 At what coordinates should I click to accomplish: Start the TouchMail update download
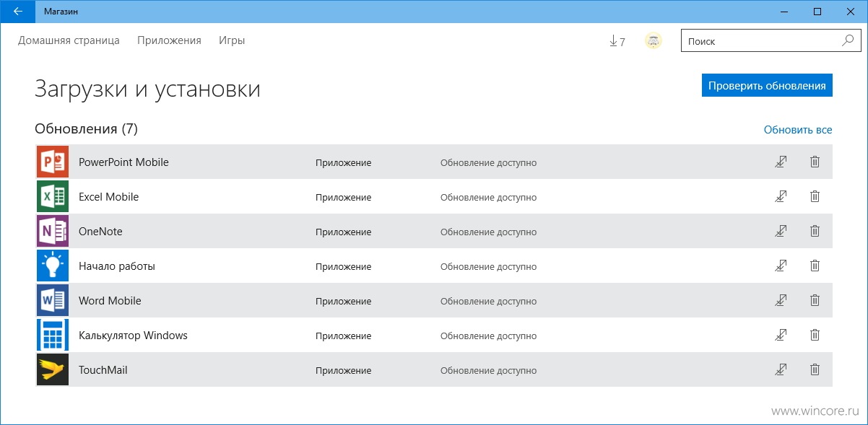(x=780, y=370)
